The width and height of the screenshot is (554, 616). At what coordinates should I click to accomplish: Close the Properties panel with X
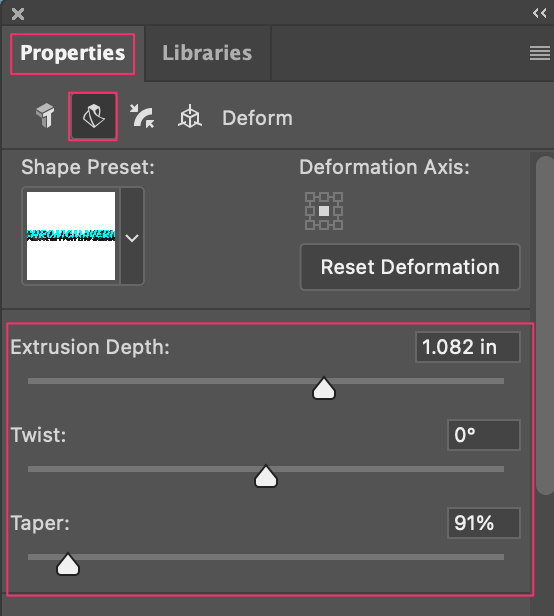coord(18,15)
